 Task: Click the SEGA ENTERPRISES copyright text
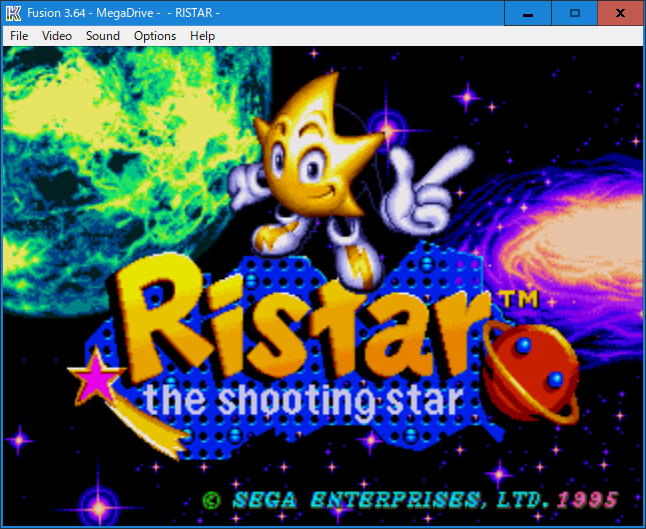point(411,500)
